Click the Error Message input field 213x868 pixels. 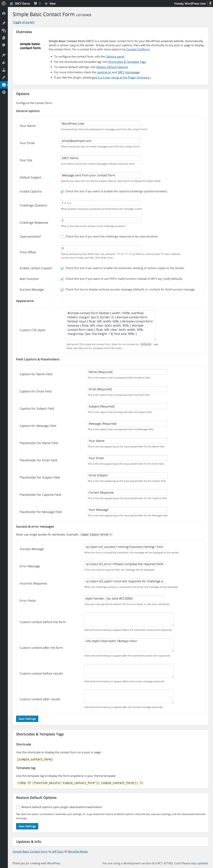click(x=124, y=564)
